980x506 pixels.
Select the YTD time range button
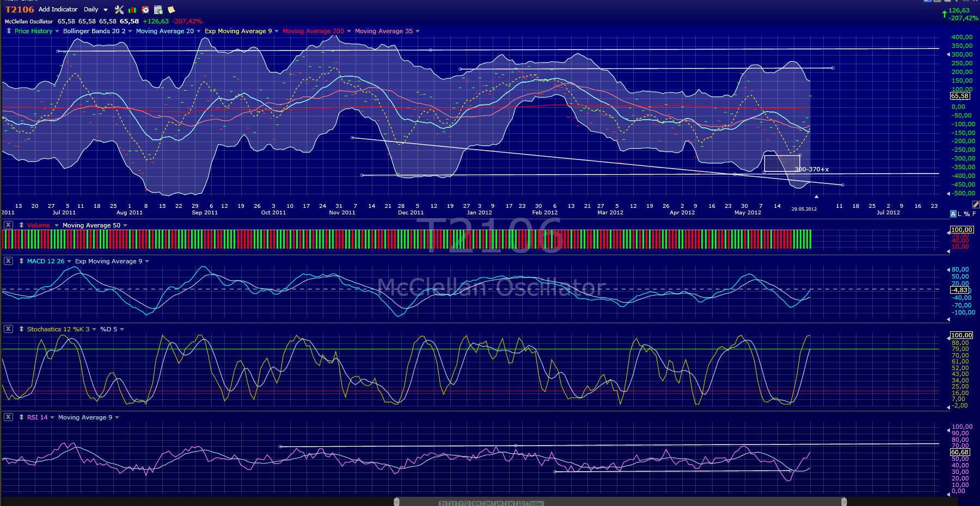coord(464,503)
